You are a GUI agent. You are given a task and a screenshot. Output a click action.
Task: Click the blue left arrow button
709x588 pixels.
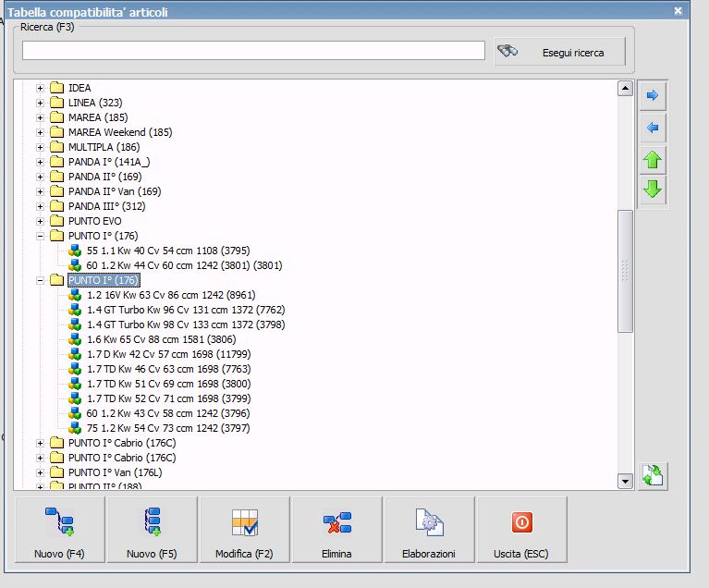coord(652,128)
